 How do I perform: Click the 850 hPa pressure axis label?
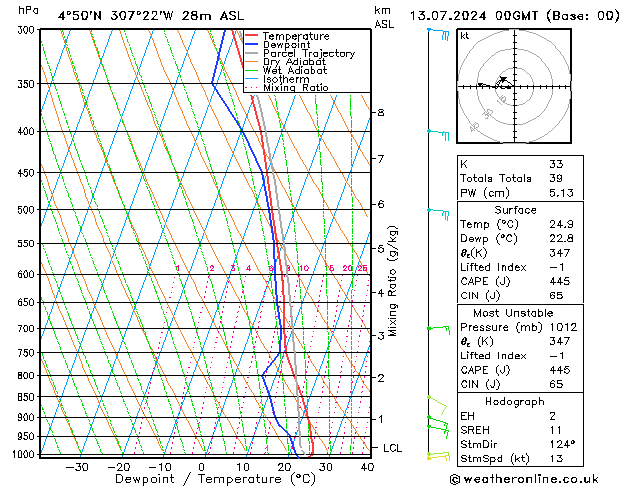[26, 397]
